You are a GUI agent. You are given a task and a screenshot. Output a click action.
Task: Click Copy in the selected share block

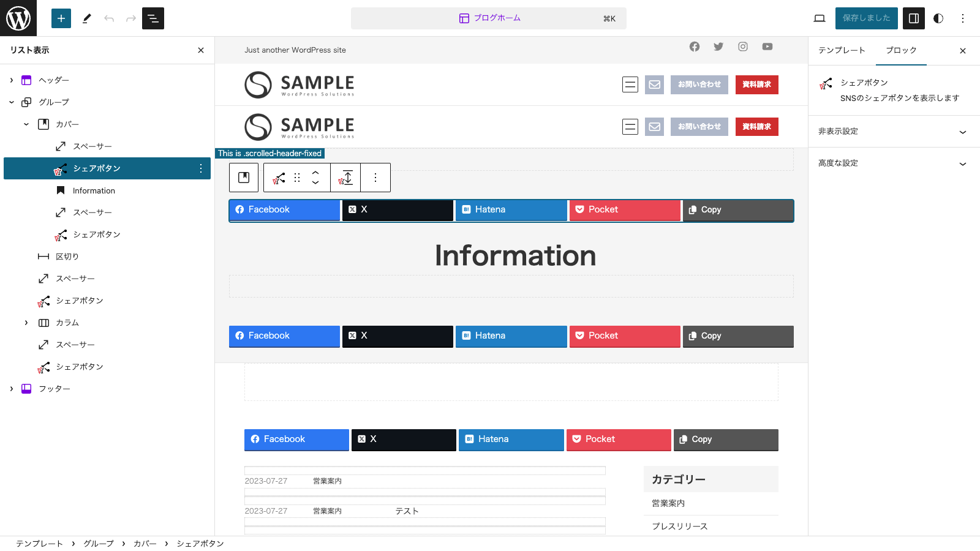pyautogui.click(x=738, y=210)
